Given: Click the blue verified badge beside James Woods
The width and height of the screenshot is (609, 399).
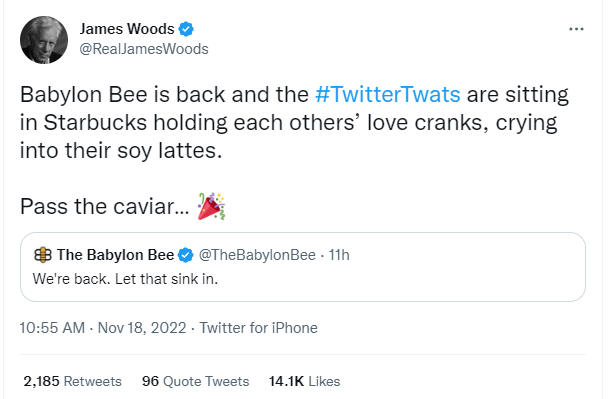Looking at the screenshot, I should (186, 29).
